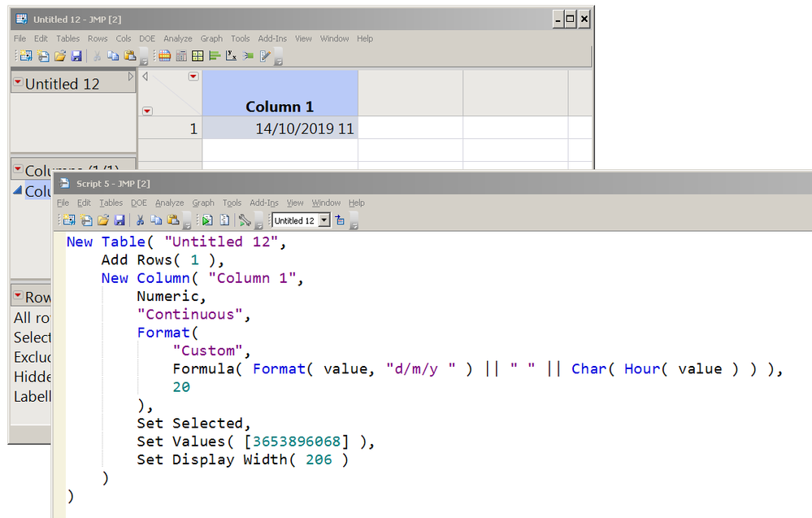Screen dimensions: 812x518
Task: Click the 3653896068 value in the script
Action: pyautogui.click(x=296, y=442)
